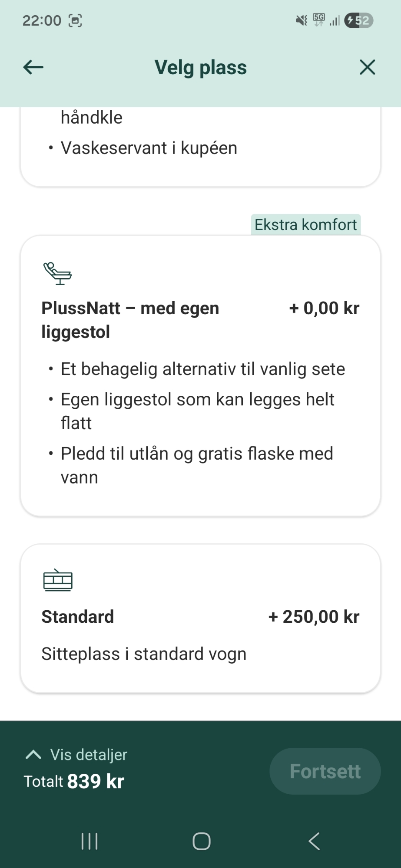Close the Velg plass screen
The width and height of the screenshot is (401, 868).
pos(367,67)
